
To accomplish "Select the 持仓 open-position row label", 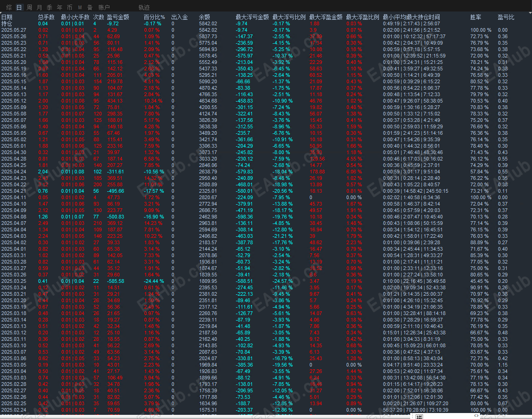I will click(7, 23).
